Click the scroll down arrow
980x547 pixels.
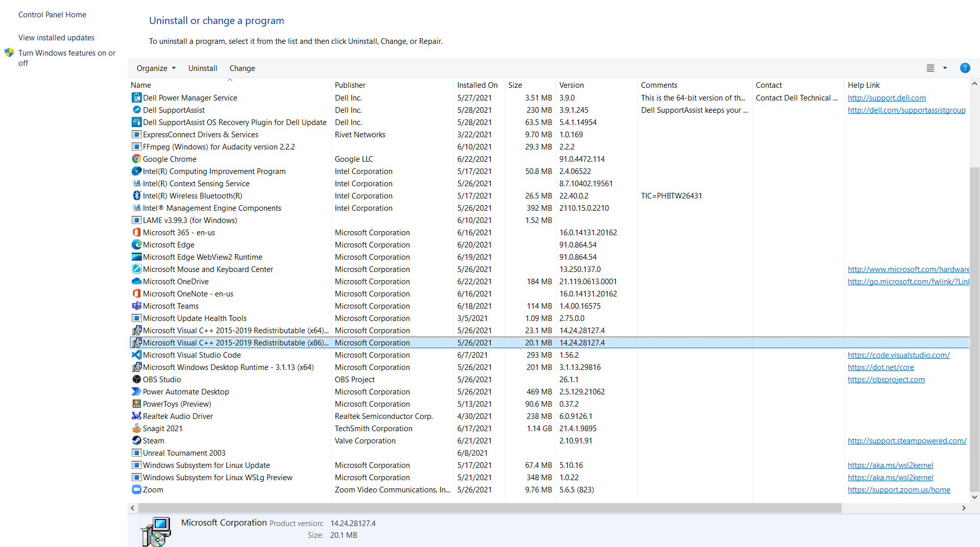[974, 496]
